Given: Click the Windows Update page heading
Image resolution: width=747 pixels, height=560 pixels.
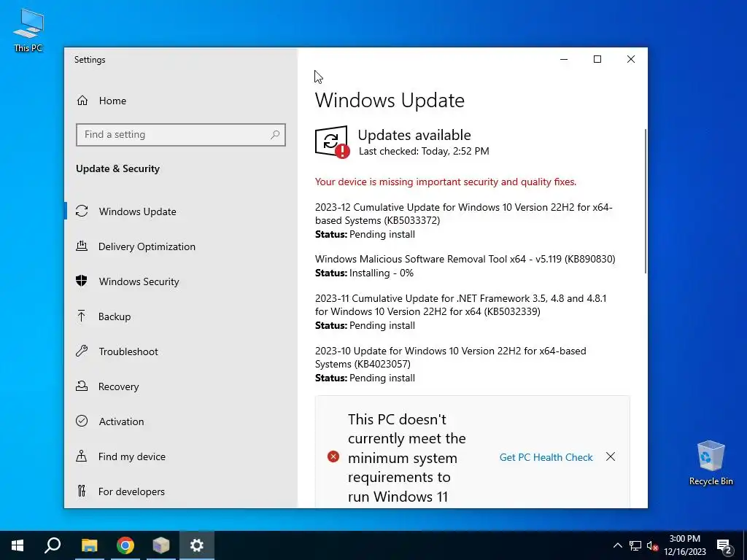Looking at the screenshot, I should (x=390, y=100).
